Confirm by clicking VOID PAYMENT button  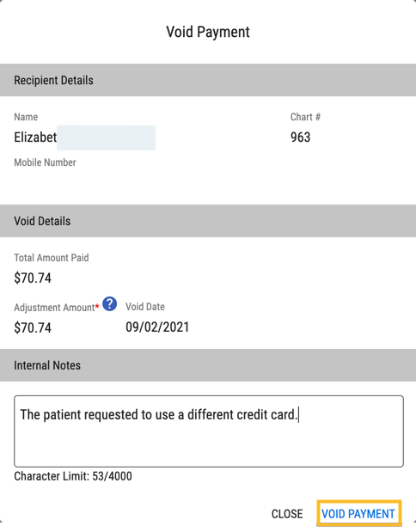pos(358,514)
